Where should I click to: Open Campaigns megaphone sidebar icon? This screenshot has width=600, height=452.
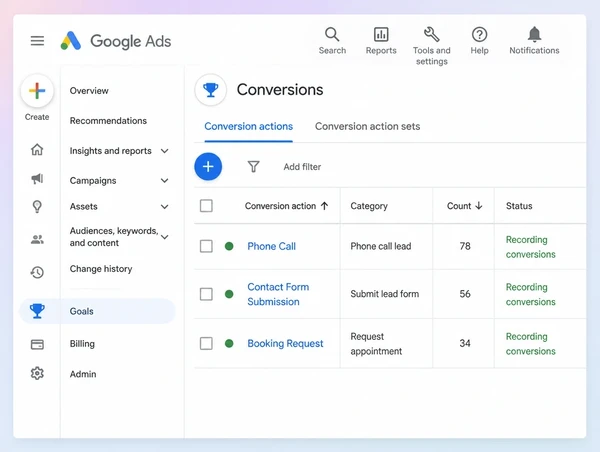(37, 178)
